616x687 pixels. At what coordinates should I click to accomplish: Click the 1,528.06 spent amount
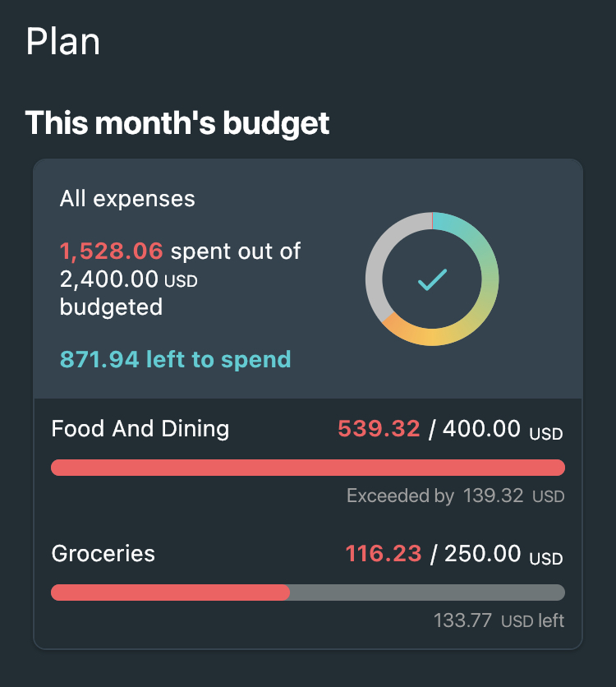pyautogui.click(x=111, y=251)
